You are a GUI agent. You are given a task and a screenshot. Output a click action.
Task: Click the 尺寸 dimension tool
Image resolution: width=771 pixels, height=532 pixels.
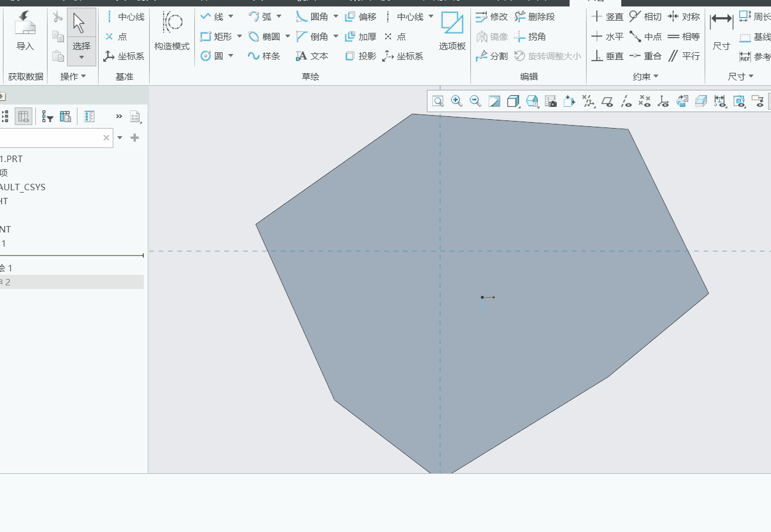point(721,31)
